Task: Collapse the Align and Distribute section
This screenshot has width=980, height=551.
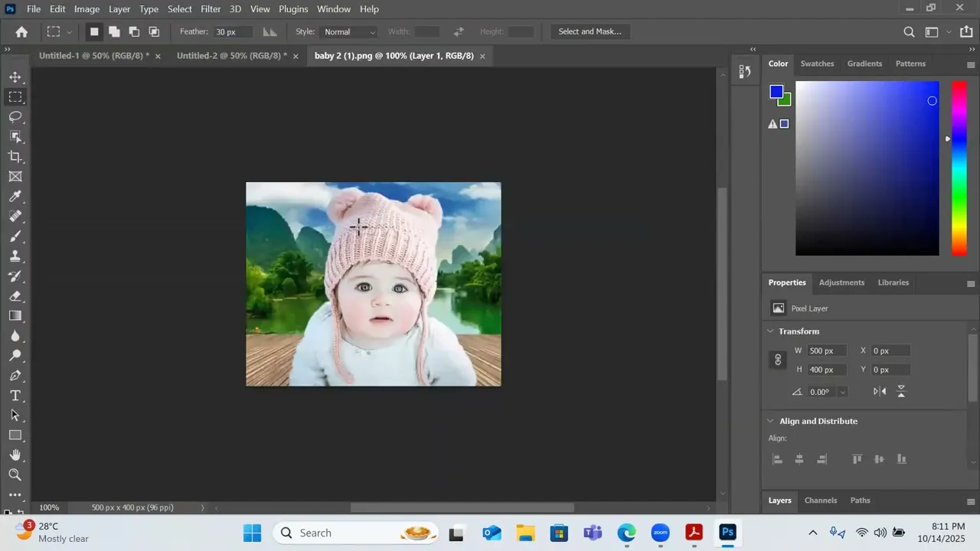Action: pyautogui.click(x=770, y=421)
